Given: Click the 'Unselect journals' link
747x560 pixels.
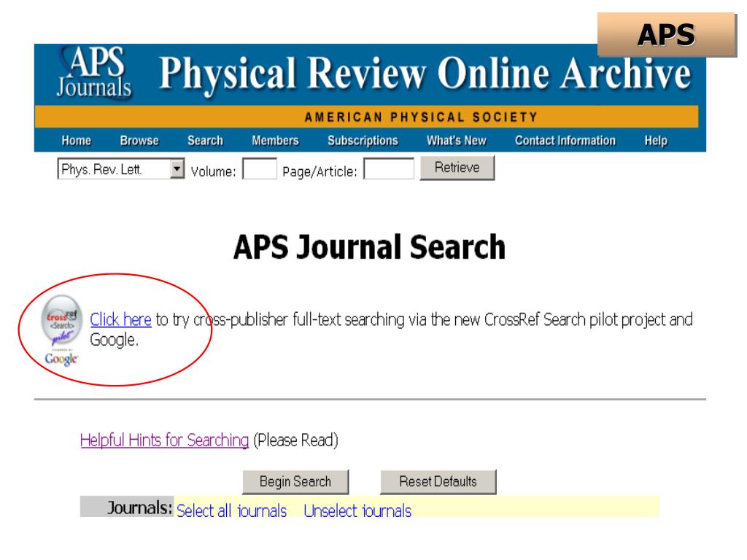Looking at the screenshot, I should (357, 510).
